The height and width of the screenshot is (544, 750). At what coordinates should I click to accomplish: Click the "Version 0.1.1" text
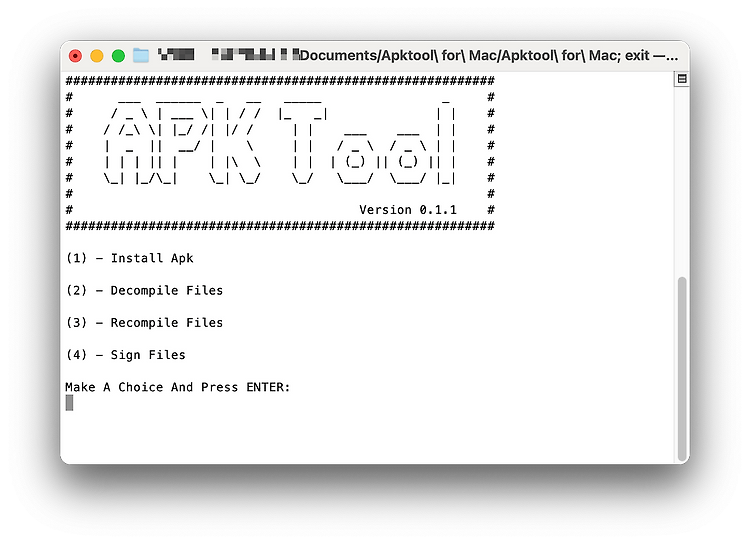tap(408, 210)
